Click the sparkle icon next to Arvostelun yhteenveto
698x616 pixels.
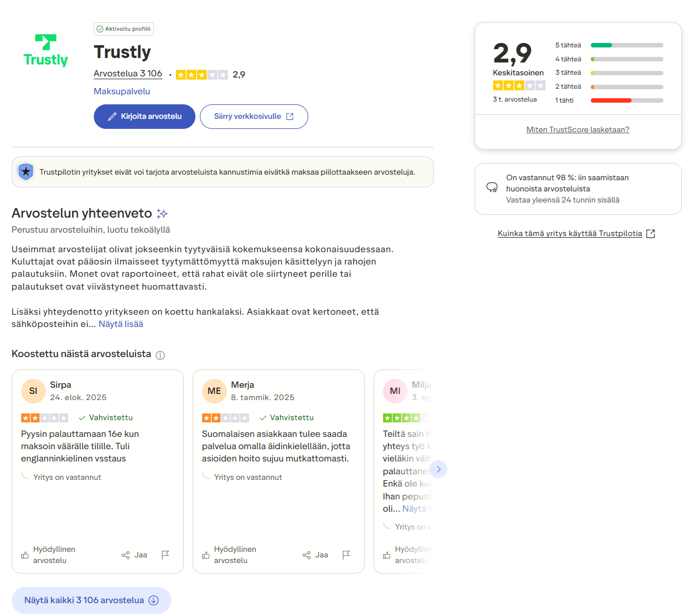162,213
